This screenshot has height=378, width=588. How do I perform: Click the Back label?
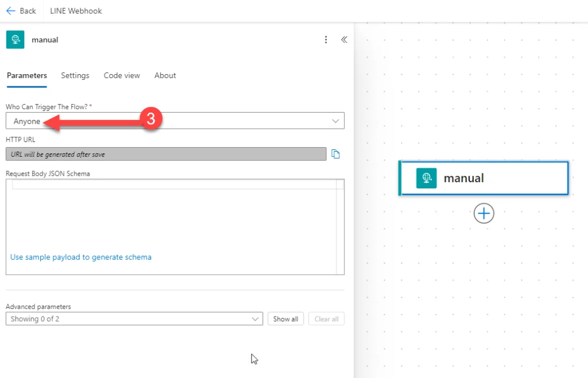click(x=28, y=11)
